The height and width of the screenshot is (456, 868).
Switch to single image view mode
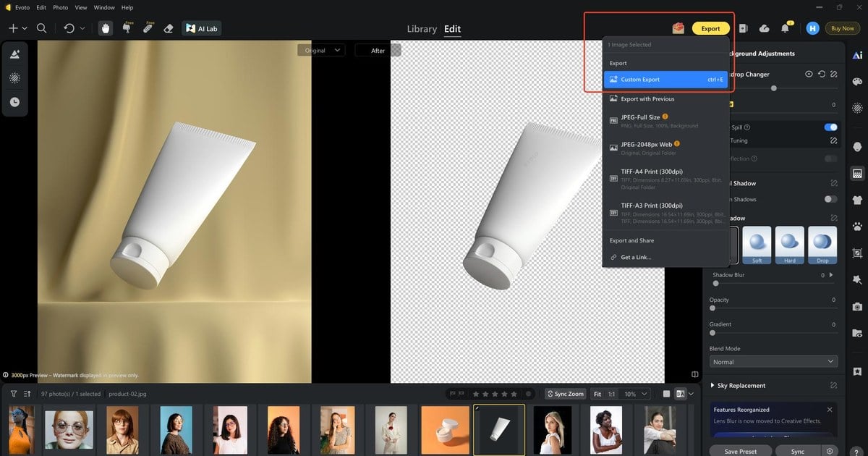click(666, 394)
